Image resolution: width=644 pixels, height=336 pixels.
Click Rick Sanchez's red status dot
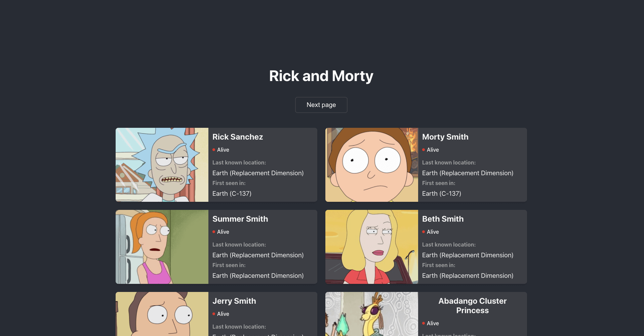tap(214, 150)
